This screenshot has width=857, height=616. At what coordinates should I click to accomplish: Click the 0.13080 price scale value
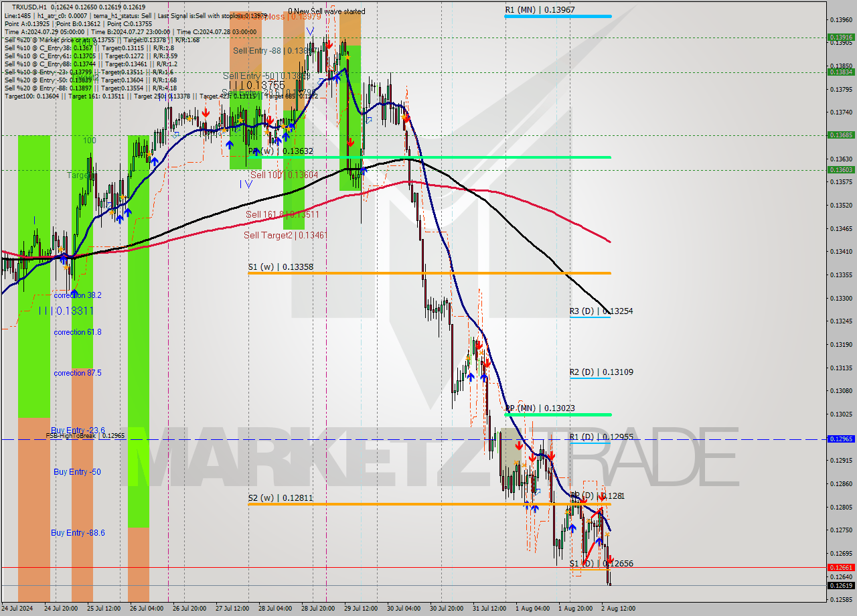842,391
